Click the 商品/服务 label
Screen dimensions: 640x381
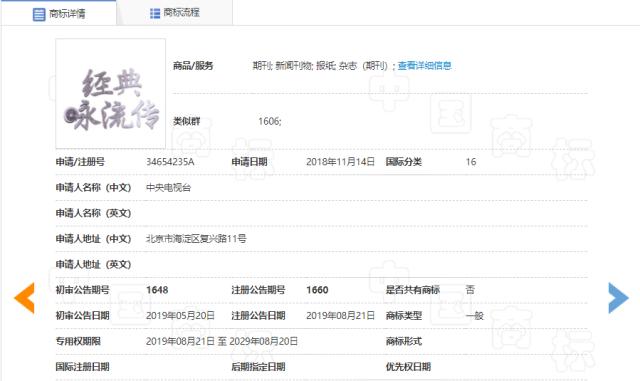coord(193,65)
